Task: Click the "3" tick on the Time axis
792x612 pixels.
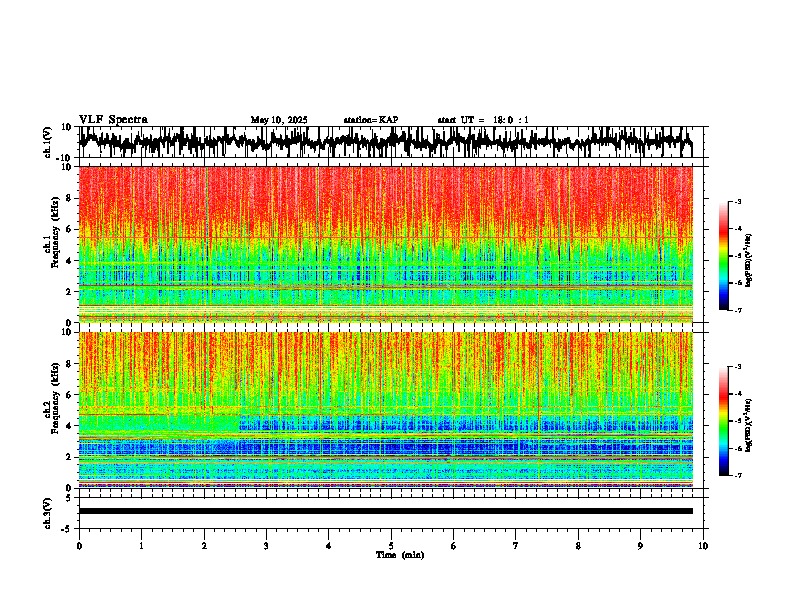Action: [x=266, y=546]
